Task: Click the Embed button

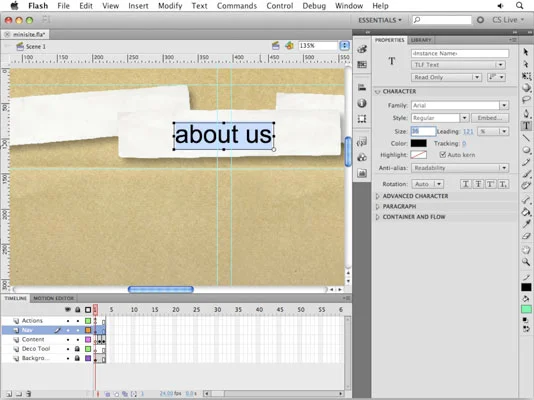Action: click(490, 118)
